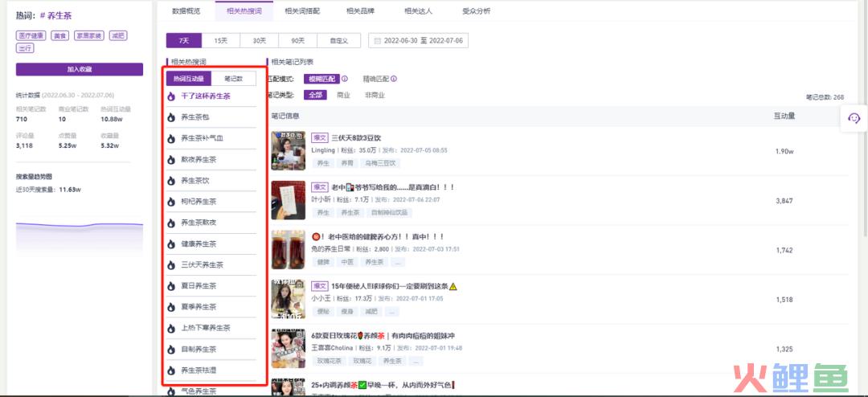This screenshot has width=868, height=397.
Task: Click the 医疗健康 category tag
Action: [x=31, y=35]
